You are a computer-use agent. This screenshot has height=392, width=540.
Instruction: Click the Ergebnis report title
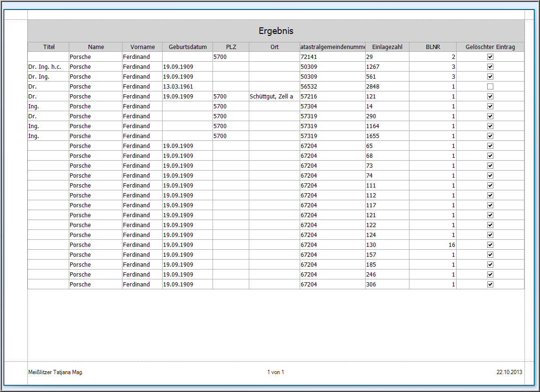(x=276, y=31)
